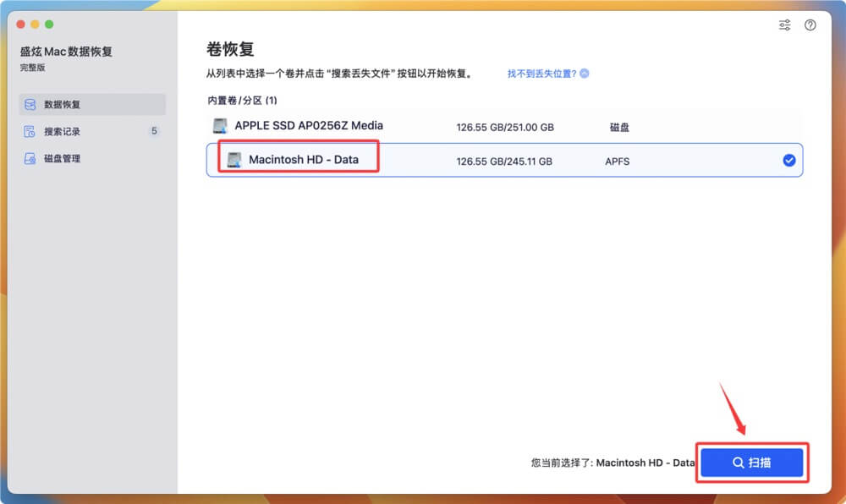846x504 pixels.
Task: Click the APFS label on the selected volume
Action: pos(617,161)
